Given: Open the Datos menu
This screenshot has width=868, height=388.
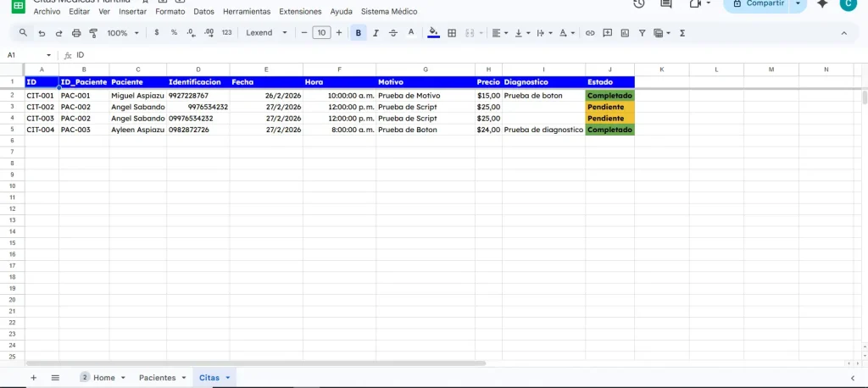Looking at the screenshot, I should [203, 11].
